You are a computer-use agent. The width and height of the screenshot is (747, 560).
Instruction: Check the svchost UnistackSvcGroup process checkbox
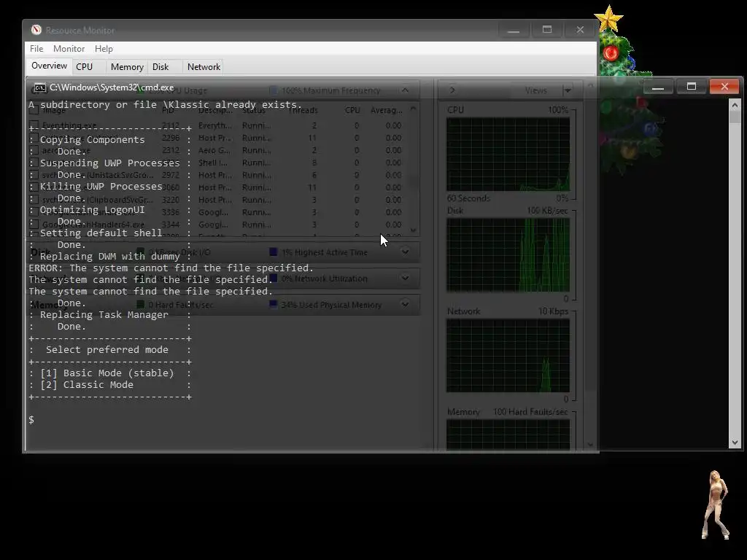[x=34, y=175]
